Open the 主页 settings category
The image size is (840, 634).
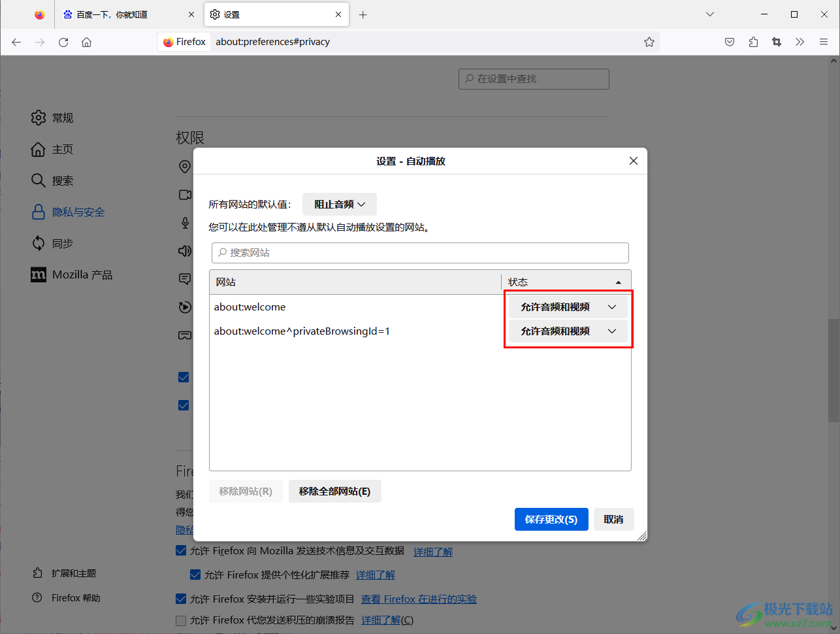coord(52,149)
